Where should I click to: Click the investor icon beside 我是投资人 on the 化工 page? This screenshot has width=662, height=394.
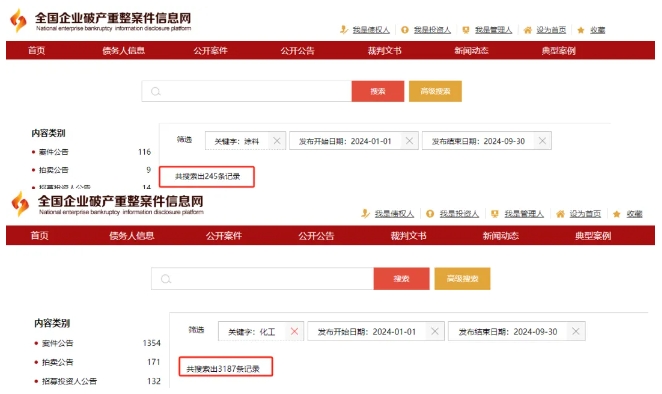coord(430,214)
